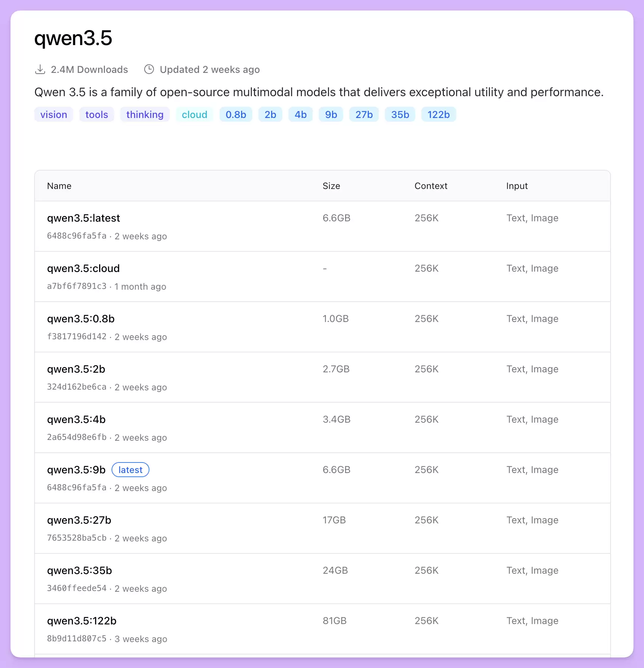Open the qwen3.5:cloud model link
The width and height of the screenshot is (644, 668).
point(83,269)
